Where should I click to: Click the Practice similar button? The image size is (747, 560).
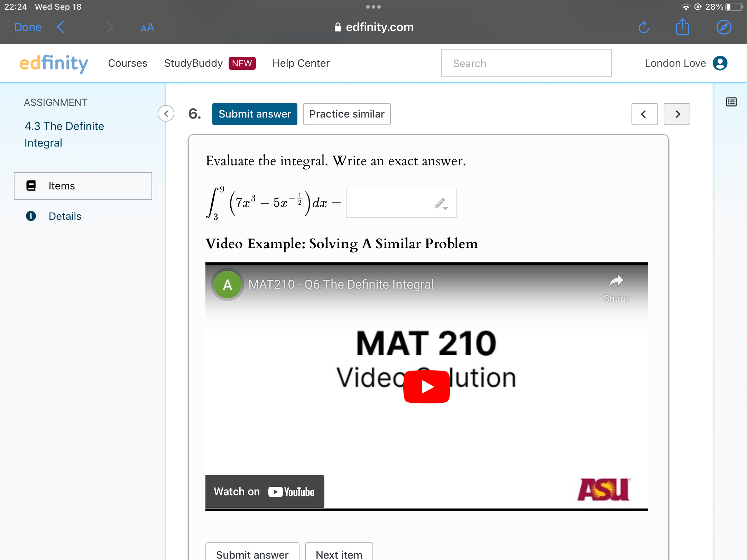tap(347, 114)
